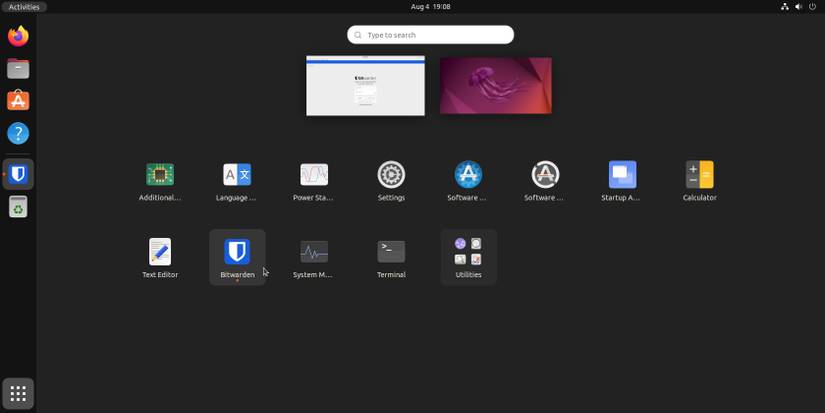
Task: Open the Calculator app
Action: tap(699, 180)
